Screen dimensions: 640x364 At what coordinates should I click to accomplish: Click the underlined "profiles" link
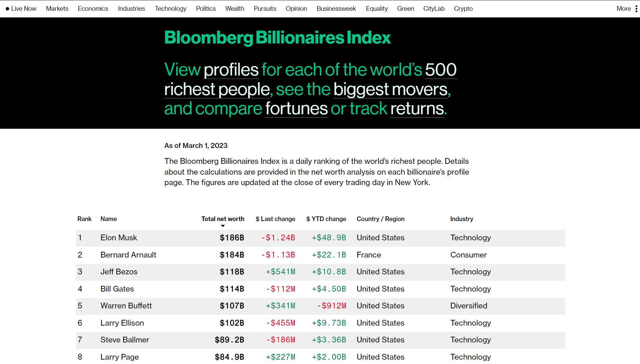pyautogui.click(x=231, y=70)
